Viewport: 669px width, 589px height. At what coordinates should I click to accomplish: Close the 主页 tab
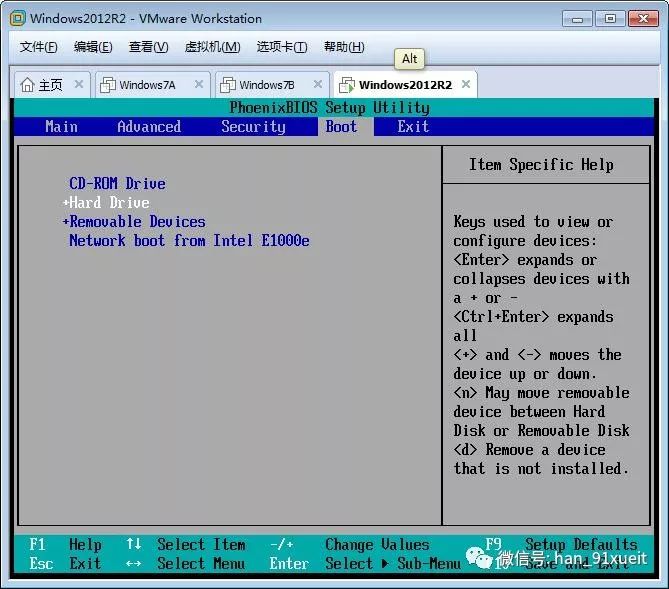[x=79, y=84]
